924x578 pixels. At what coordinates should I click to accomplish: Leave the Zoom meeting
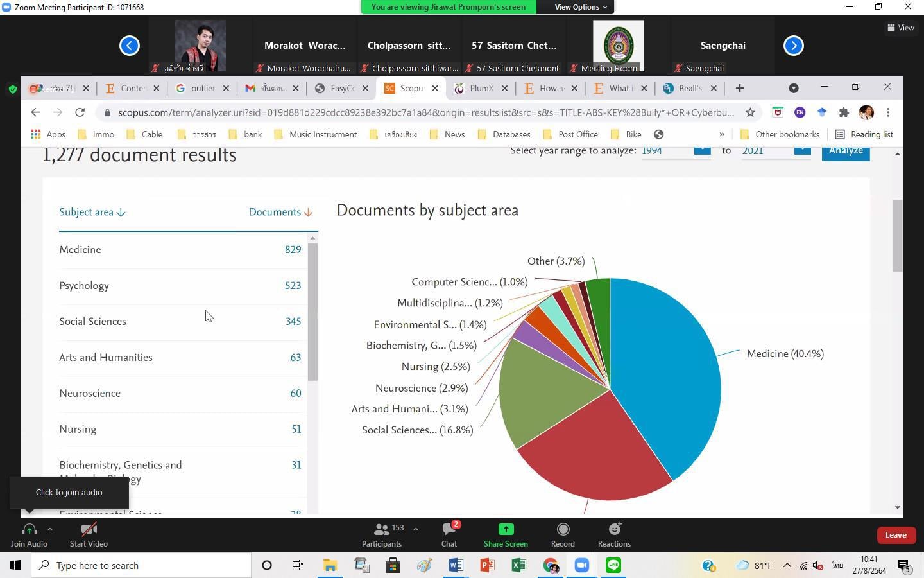pyautogui.click(x=896, y=535)
